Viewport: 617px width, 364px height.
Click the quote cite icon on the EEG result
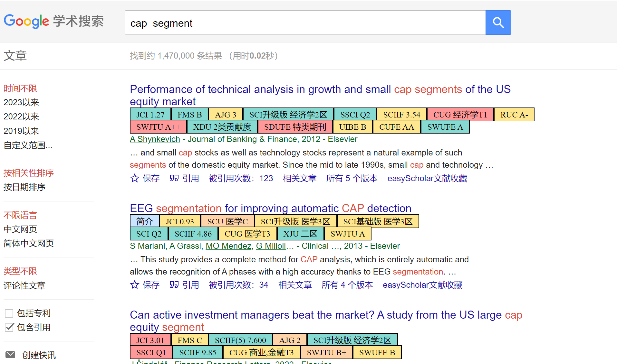click(x=174, y=285)
